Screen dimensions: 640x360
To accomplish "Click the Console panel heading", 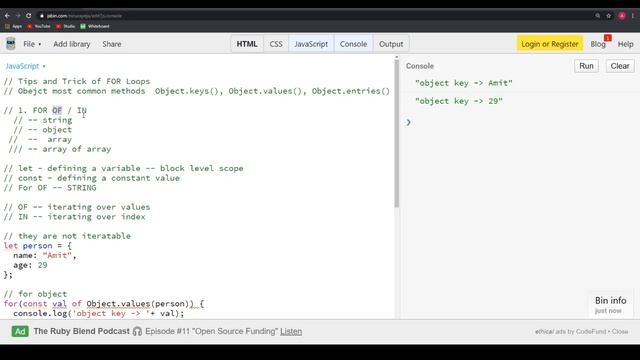I will point(420,66).
